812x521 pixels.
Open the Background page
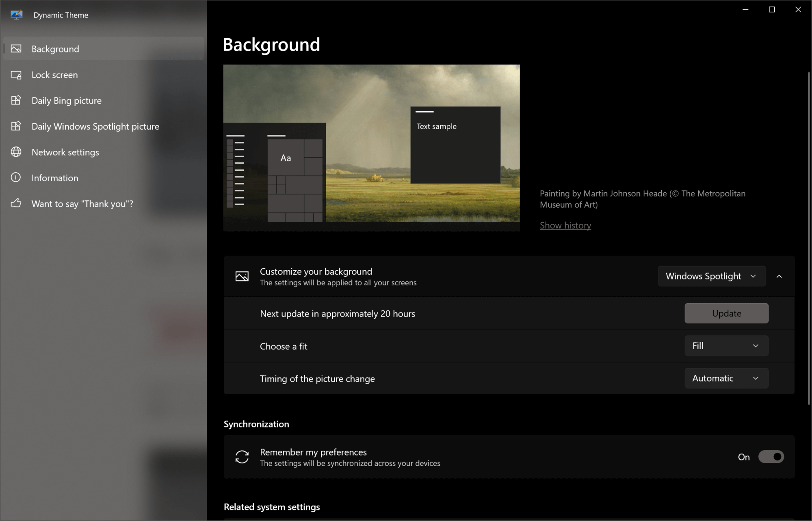[x=104, y=49]
